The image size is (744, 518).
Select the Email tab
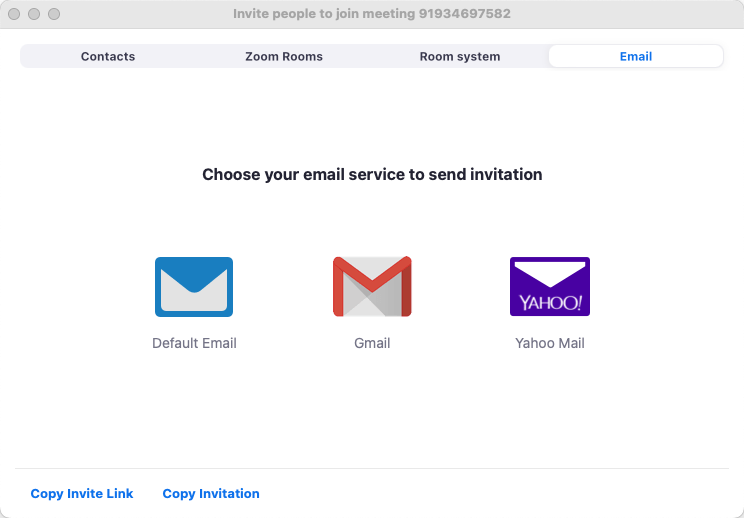[636, 57]
